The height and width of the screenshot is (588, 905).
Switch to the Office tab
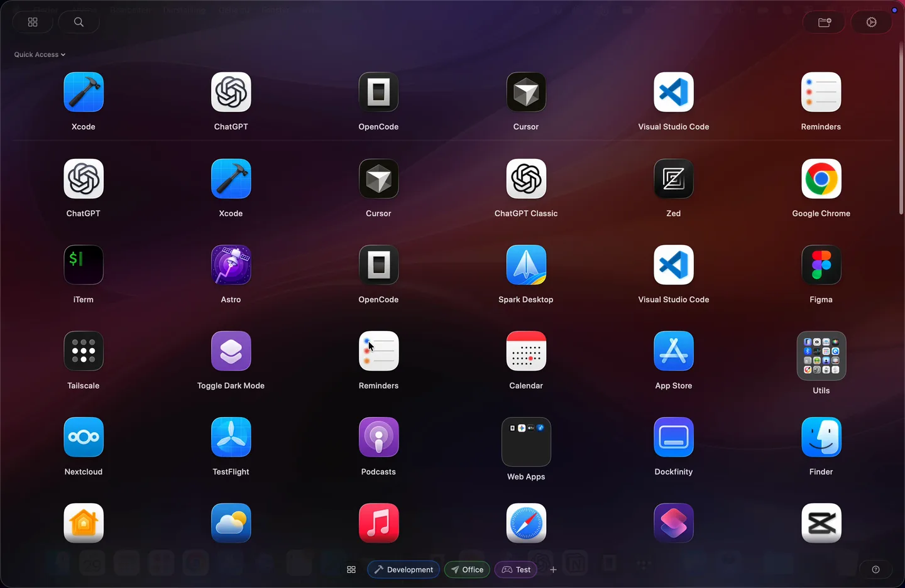pos(467,570)
